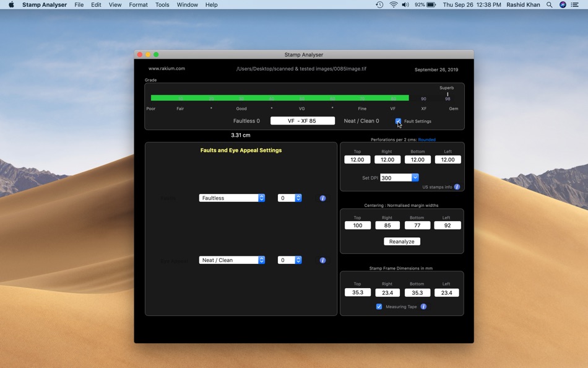
Task: Click the Reanalyze button
Action: [x=402, y=242]
